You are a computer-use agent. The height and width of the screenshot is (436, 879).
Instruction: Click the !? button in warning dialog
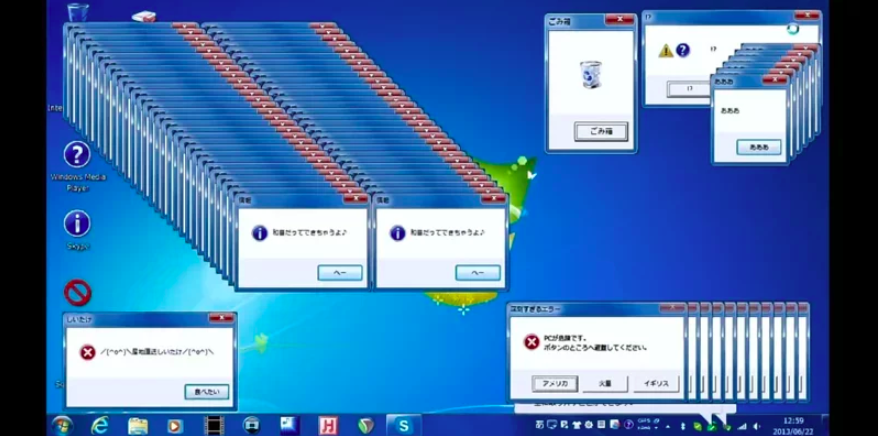[689, 89]
